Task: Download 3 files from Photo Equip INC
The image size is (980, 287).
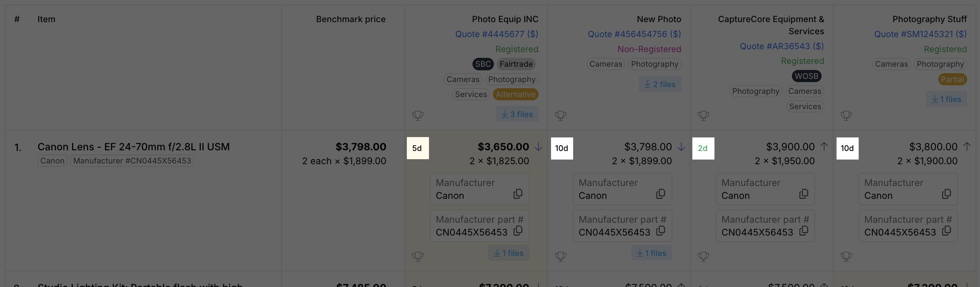Action: 517,114
